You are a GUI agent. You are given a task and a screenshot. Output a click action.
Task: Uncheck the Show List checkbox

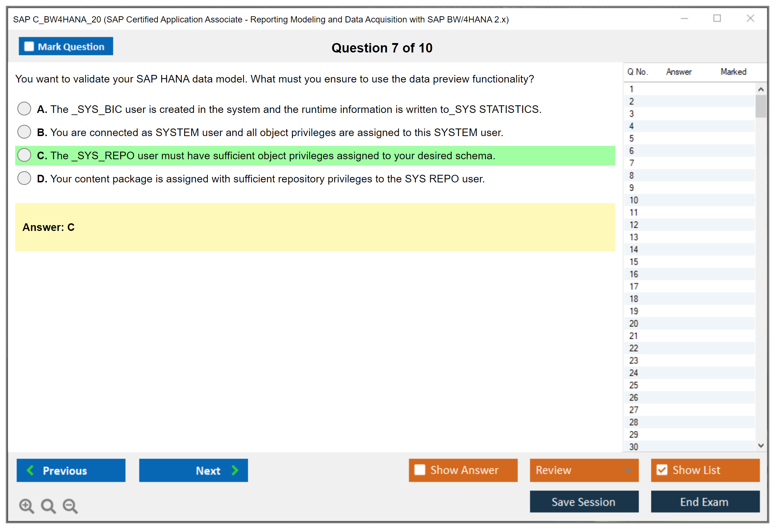pyautogui.click(x=662, y=470)
